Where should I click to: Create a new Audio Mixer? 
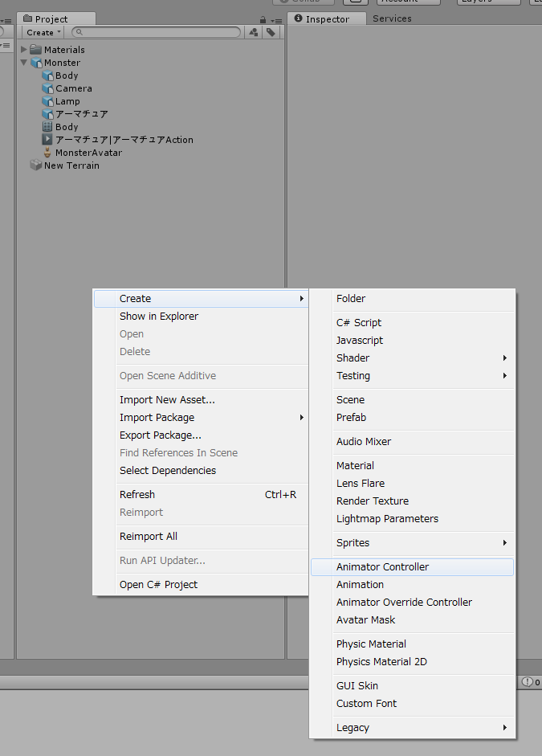pos(413,442)
